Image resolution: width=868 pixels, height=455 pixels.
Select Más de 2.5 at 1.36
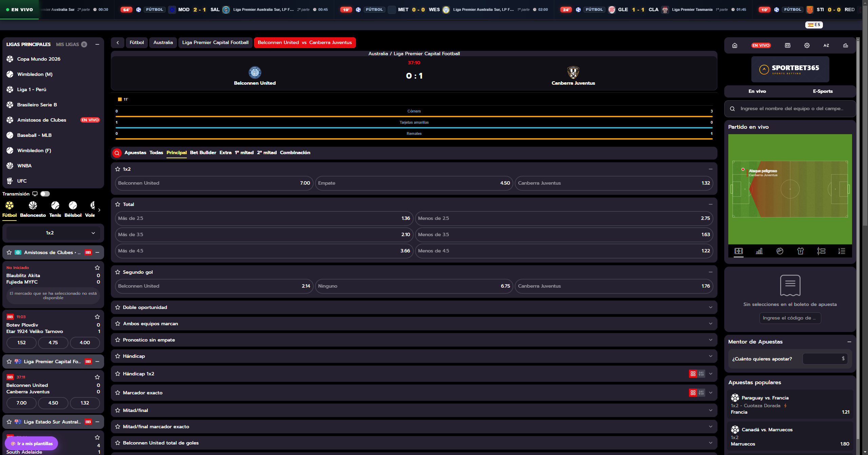[x=264, y=219]
